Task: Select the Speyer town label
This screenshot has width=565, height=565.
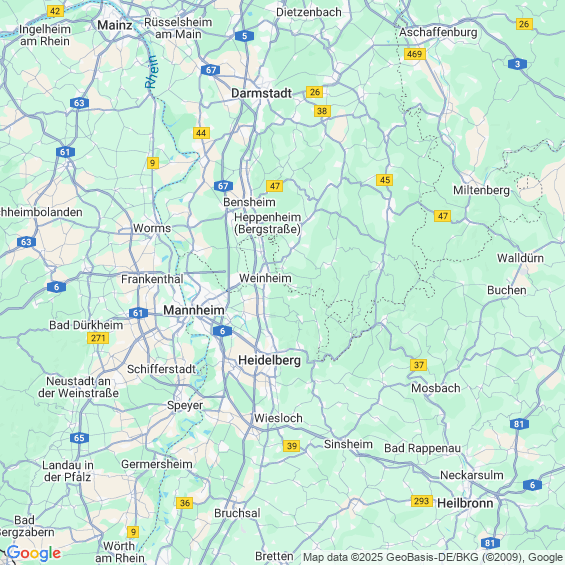Action: (x=185, y=405)
